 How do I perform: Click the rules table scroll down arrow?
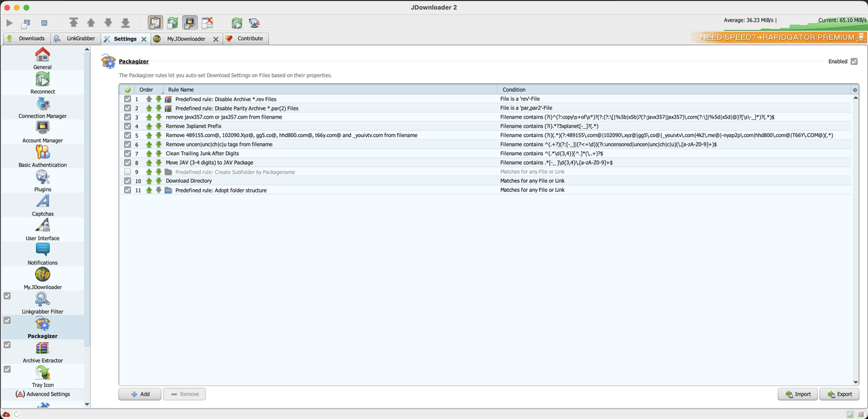pos(855,382)
